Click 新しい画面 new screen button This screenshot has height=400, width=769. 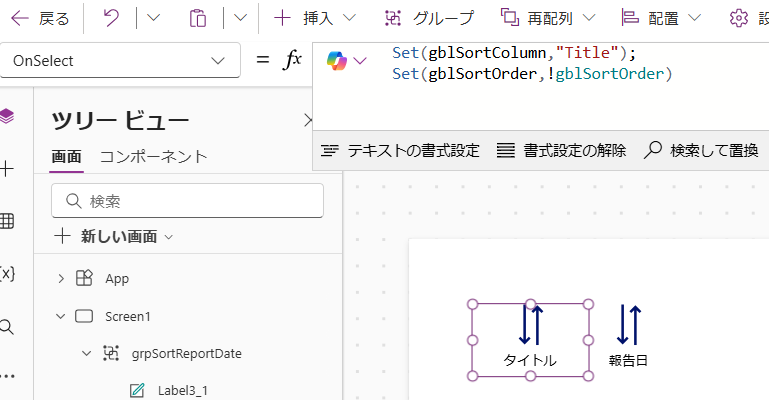pyautogui.click(x=114, y=237)
